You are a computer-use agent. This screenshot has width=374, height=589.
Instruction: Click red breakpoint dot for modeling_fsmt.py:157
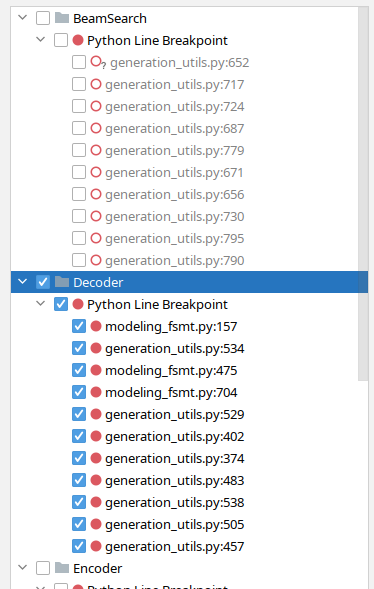pyautogui.click(x=96, y=326)
